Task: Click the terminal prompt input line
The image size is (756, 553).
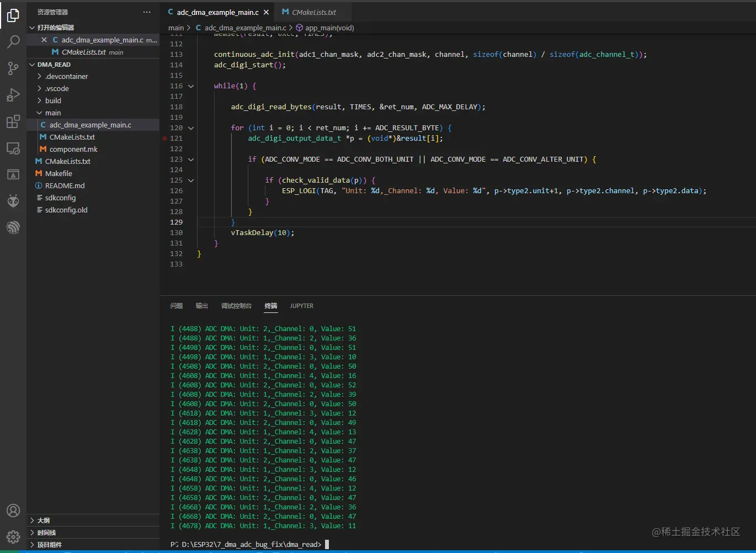Action: [x=249, y=544]
